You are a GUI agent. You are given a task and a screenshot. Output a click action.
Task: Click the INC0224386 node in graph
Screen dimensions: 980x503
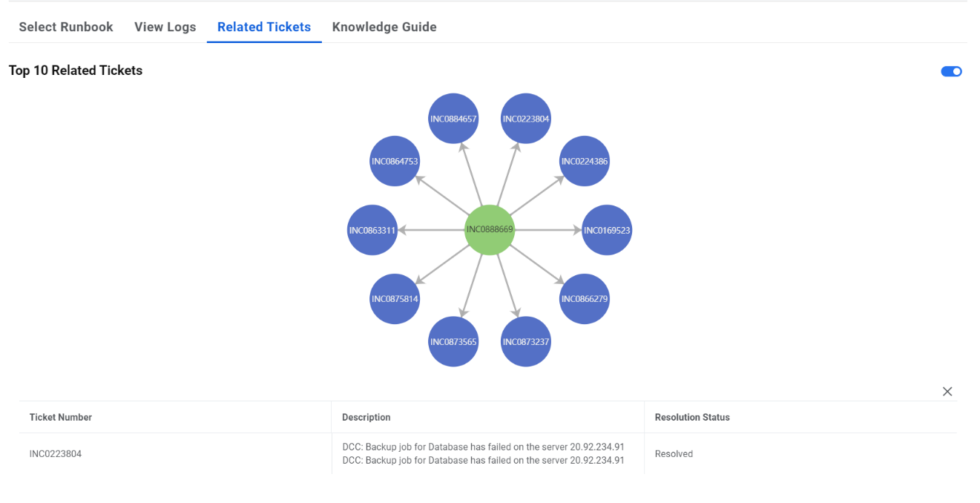(585, 161)
